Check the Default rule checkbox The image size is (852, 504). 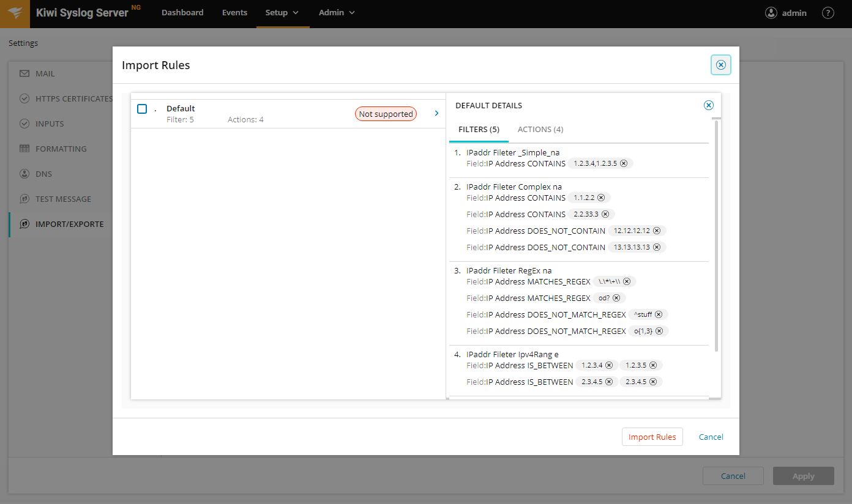[x=142, y=109]
